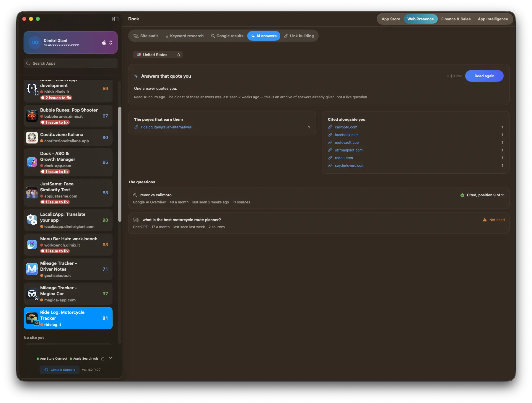Open the Dimitri Giani account switcher

[71, 43]
